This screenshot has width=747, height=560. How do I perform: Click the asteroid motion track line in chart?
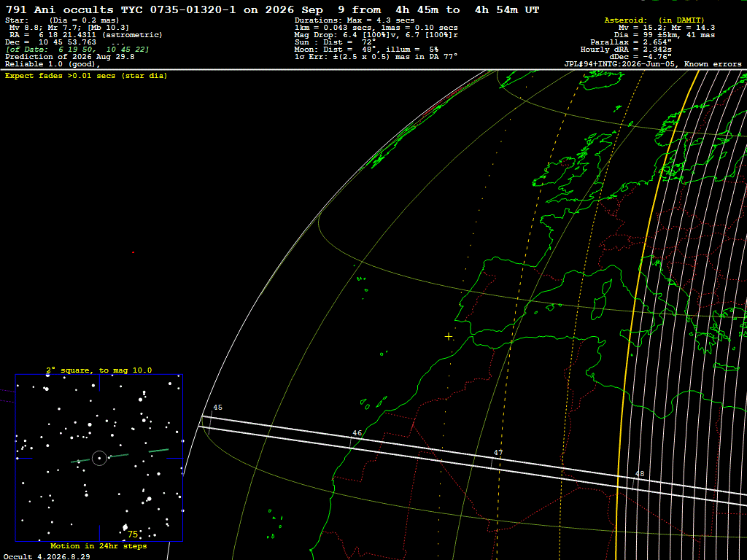click(119, 456)
